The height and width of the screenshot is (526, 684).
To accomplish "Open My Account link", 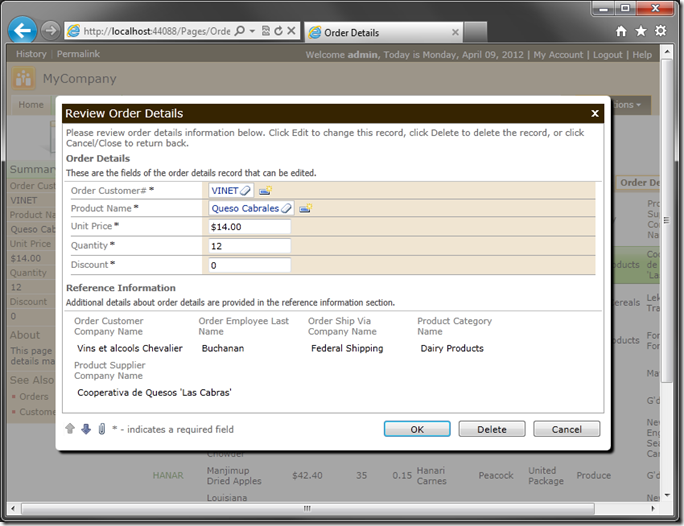I will point(558,55).
